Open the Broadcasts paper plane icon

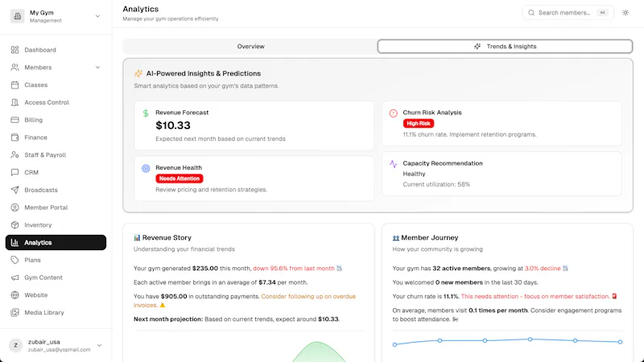click(x=14, y=190)
